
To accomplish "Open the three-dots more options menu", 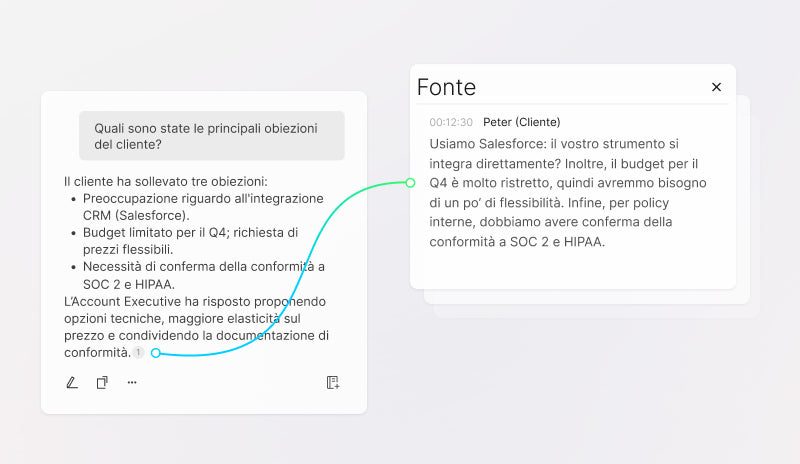I will point(132,382).
